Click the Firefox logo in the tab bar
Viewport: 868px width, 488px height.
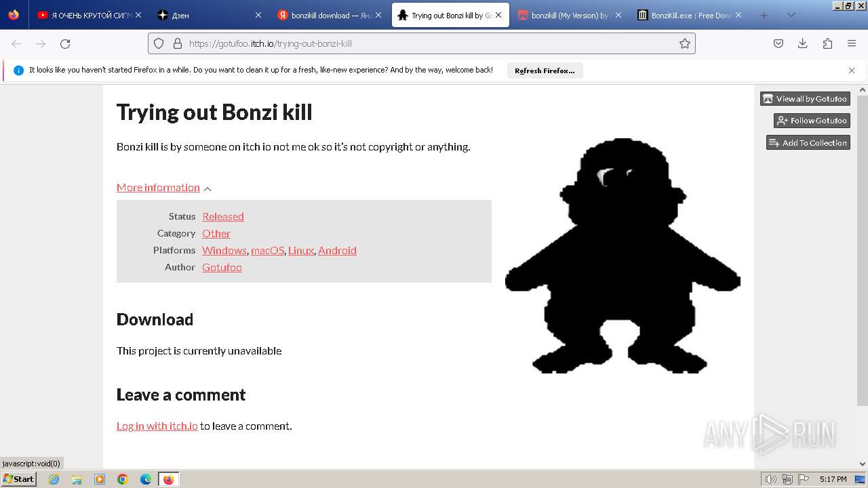coord(14,15)
